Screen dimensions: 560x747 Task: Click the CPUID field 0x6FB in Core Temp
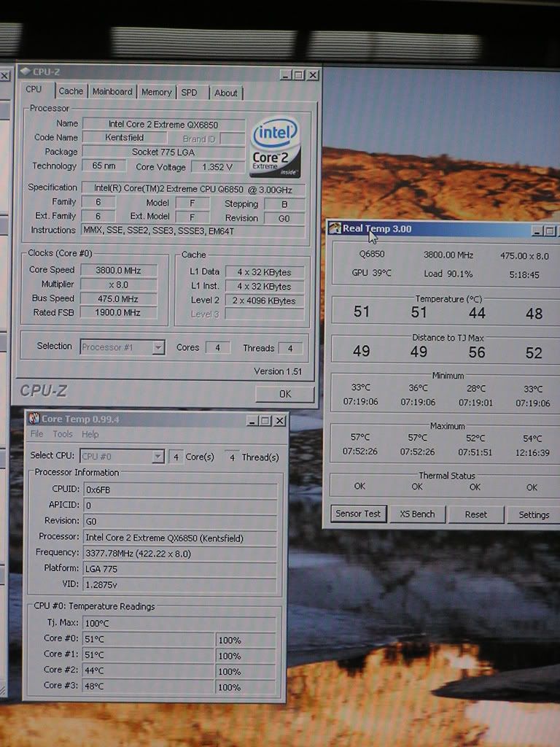click(181, 489)
